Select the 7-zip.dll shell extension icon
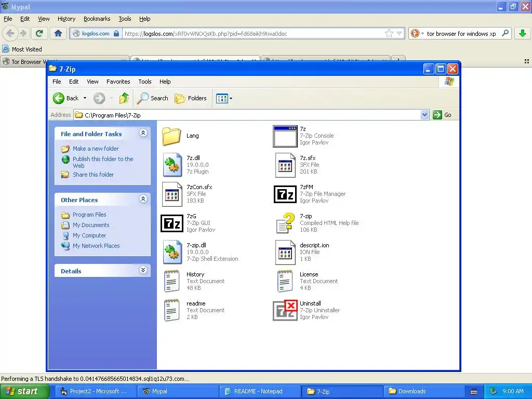This screenshot has height=399, width=532. click(x=172, y=252)
